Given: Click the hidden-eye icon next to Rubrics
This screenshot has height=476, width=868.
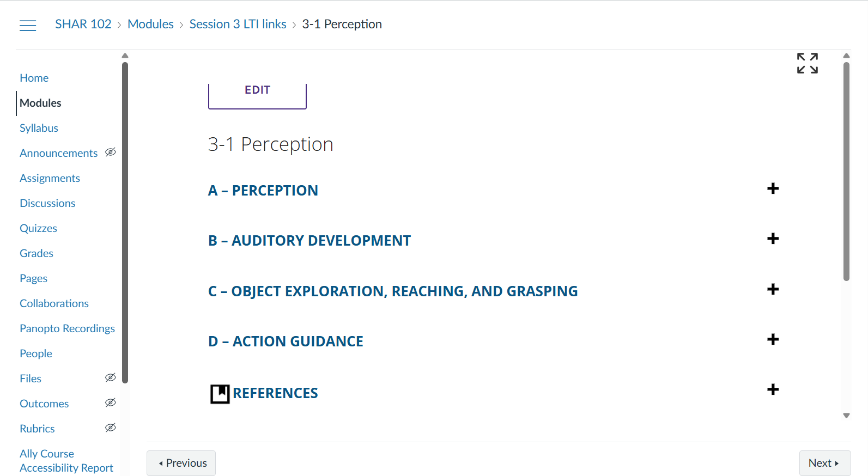Looking at the screenshot, I should [x=111, y=428].
